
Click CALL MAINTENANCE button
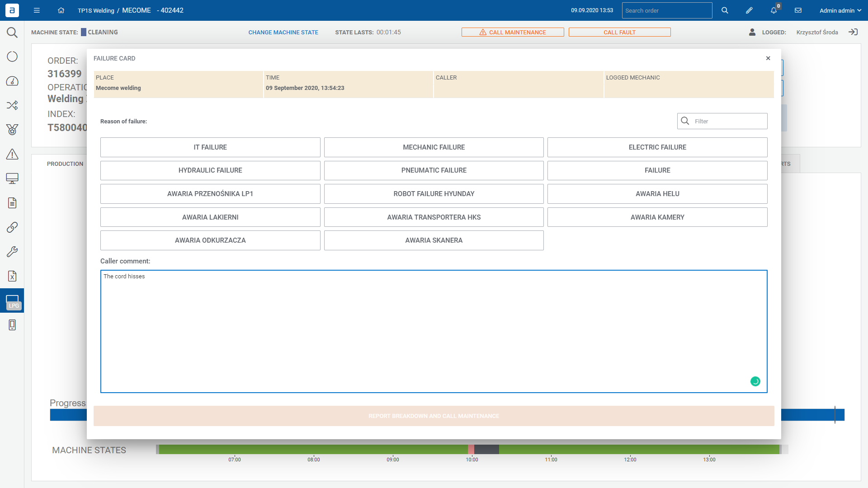(x=513, y=32)
